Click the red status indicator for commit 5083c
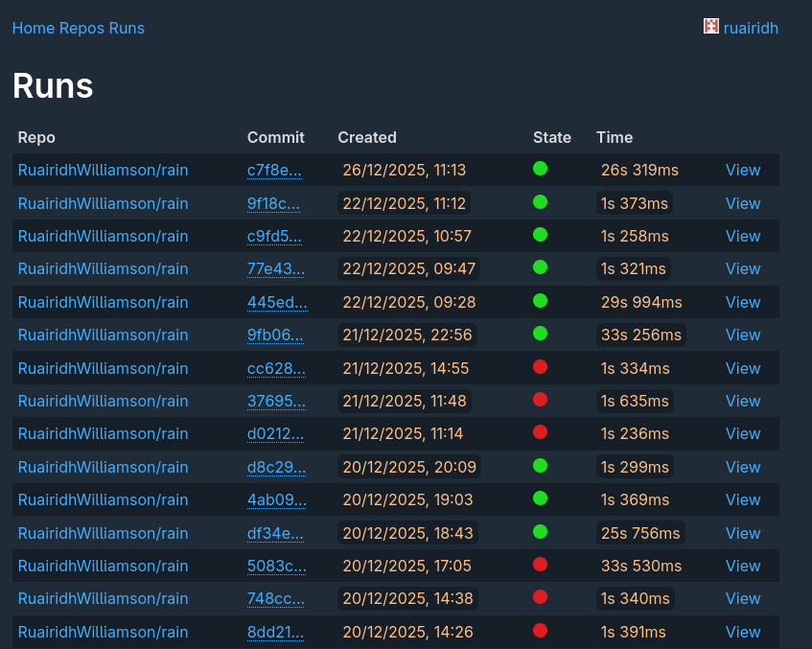Image resolution: width=812 pixels, height=649 pixels. click(540, 564)
